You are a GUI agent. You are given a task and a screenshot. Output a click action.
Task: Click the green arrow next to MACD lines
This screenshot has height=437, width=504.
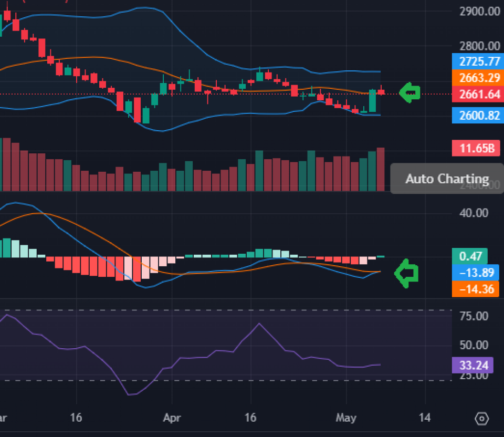point(406,273)
